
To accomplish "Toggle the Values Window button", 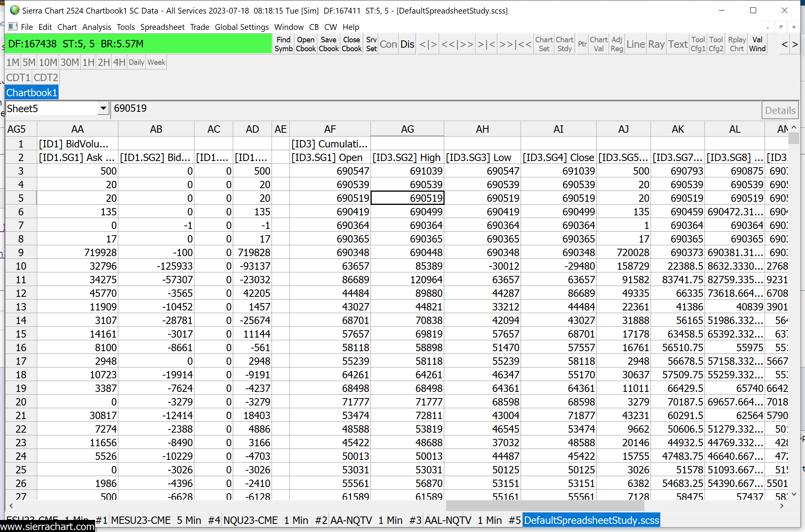I will pos(757,44).
